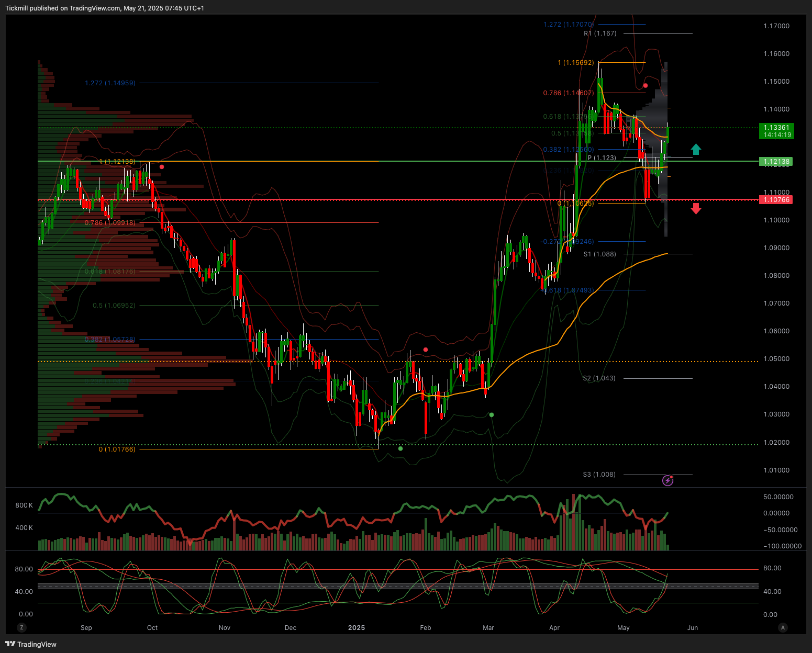Image resolution: width=812 pixels, height=653 pixels.
Task: Click the Sep label on time axis
Action: [86, 628]
